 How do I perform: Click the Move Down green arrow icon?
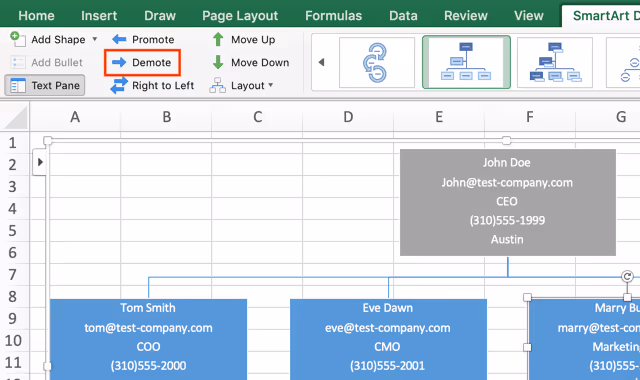[x=218, y=62]
